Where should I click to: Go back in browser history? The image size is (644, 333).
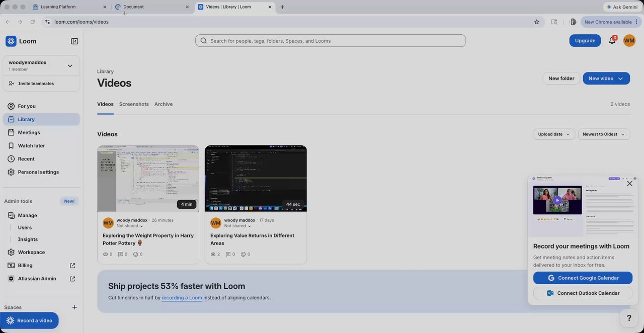tap(8, 22)
